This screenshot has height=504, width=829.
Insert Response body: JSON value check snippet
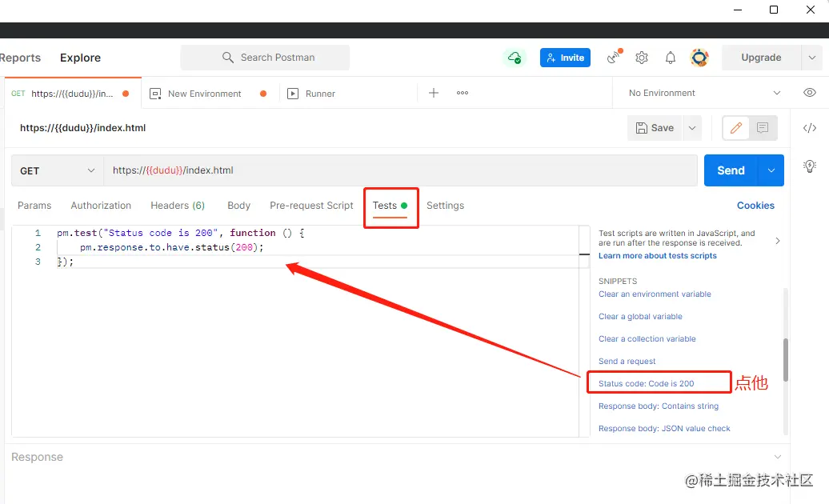tap(664, 429)
